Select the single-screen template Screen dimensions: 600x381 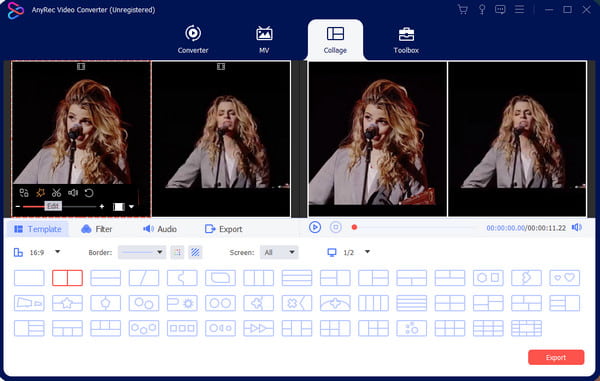29,278
